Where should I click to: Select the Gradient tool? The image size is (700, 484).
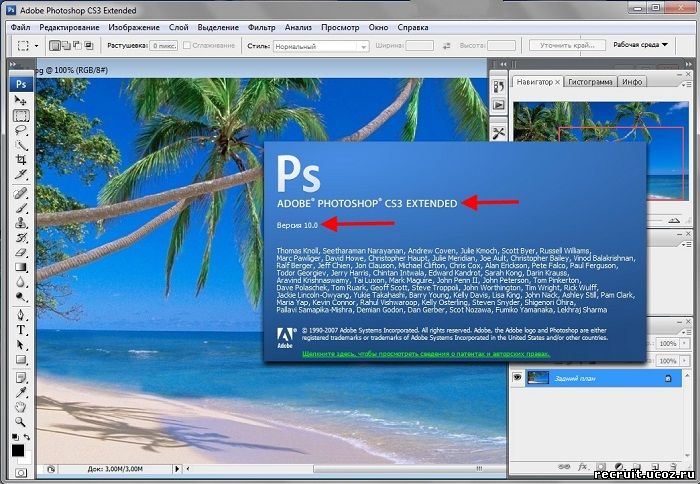pyautogui.click(x=21, y=267)
